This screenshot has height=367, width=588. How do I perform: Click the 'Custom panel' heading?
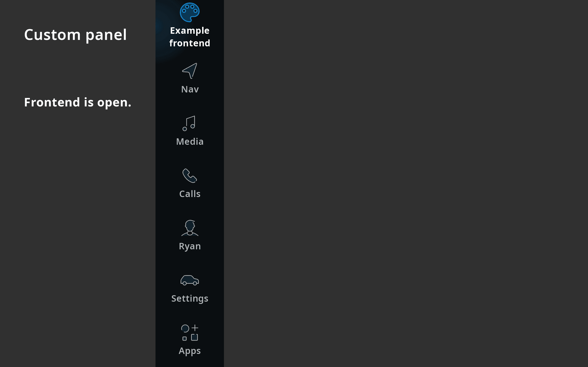point(75,35)
